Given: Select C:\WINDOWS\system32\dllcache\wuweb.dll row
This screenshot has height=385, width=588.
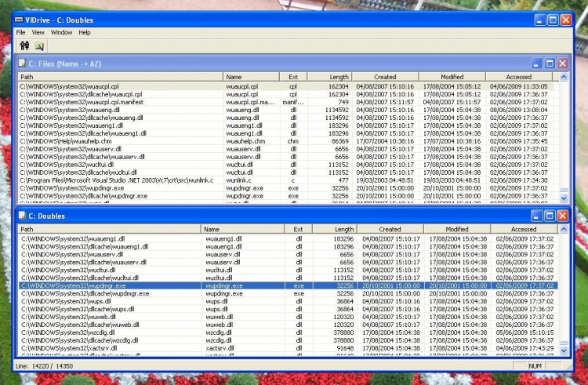Looking at the screenshot, I should coord(289,325).
